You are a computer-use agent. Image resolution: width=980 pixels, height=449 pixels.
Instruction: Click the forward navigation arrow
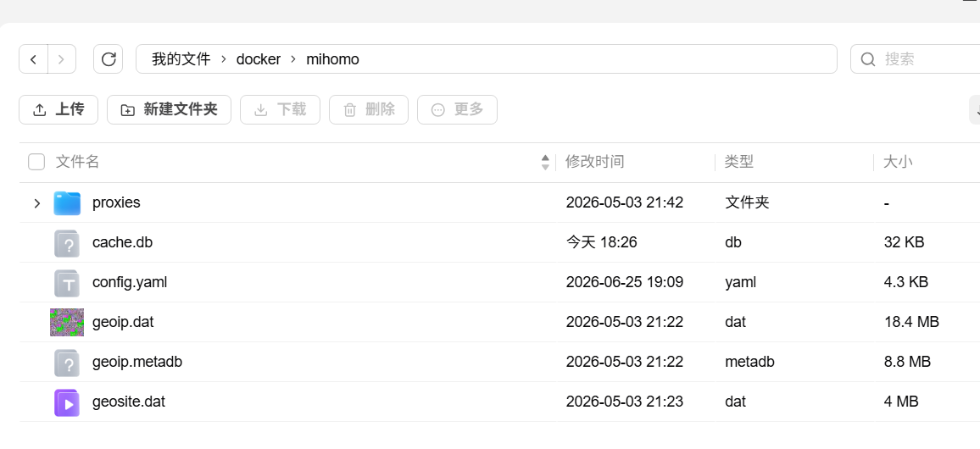coord(62,59)
